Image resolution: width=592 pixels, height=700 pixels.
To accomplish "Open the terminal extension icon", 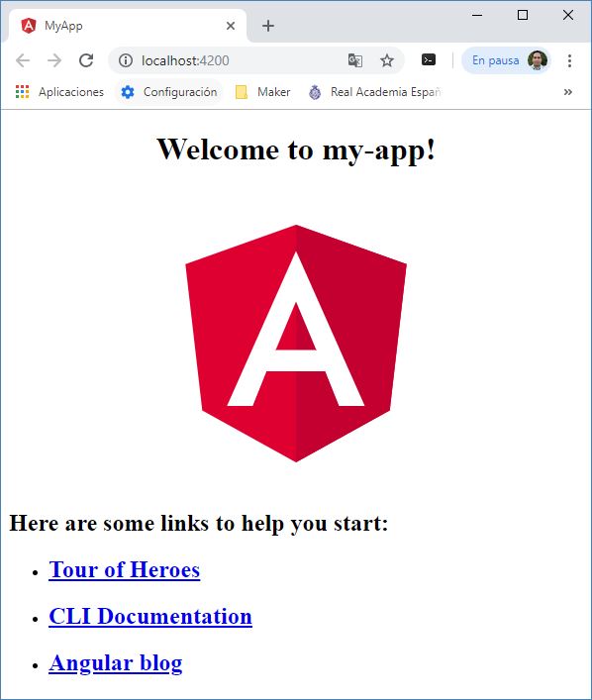I will (x=429, y=59).
